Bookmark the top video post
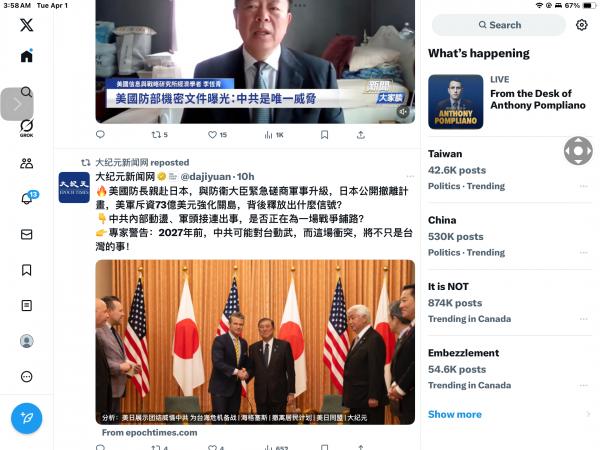This screenshot has height=450, width=600. pyautogui.click(x=324, y=135)
